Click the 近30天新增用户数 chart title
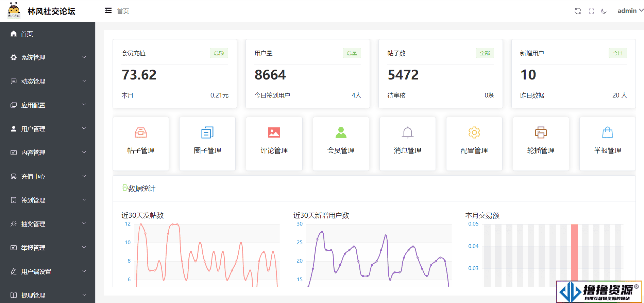This screenshot has width=644, height=303. (x=321, y=215)
